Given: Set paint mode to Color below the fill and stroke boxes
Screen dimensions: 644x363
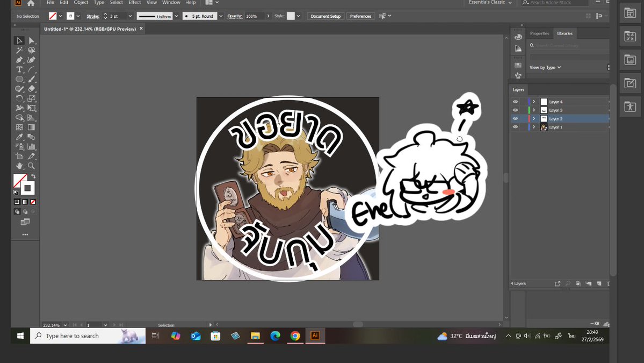Looking at the screenshot, I should click(x=17, y=202).
